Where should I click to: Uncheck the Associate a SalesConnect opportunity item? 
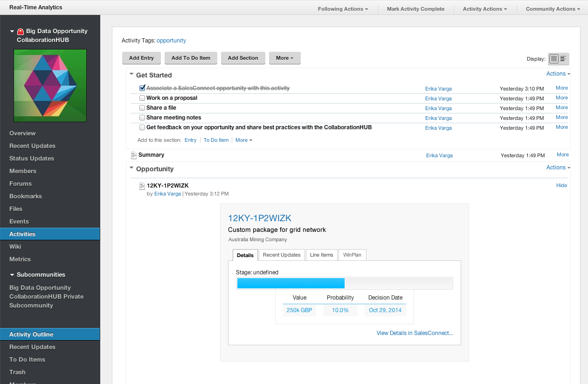pos(142,88)
